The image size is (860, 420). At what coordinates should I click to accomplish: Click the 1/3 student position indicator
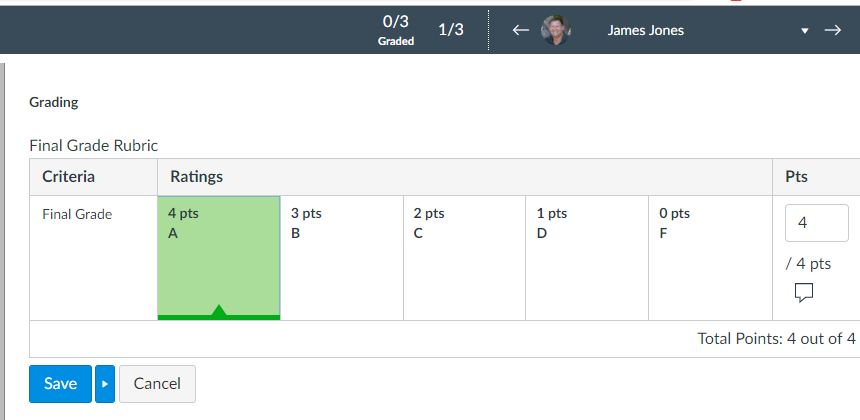[451, 29]
